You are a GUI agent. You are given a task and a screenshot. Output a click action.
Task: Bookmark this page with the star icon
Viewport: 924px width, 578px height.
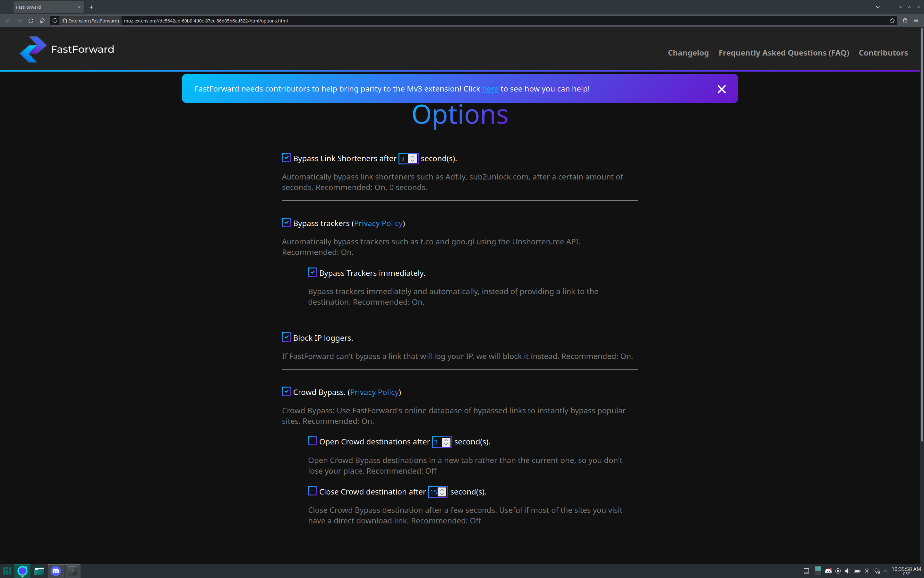pos(892,21)
